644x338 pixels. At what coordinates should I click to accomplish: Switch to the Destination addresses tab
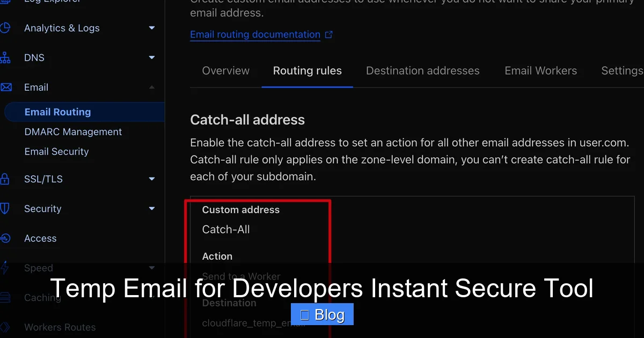click(422, 70)
